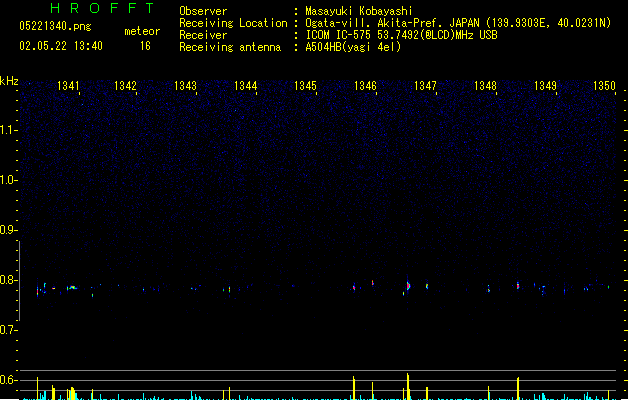Click the 0.7 kHz axis label
This screenshot has height=400, width=629.
tap(8, 330)
